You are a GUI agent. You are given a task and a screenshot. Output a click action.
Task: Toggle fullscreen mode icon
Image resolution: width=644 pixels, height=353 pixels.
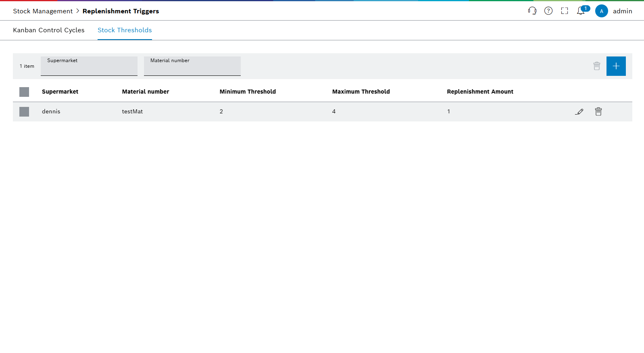(564, 11)
